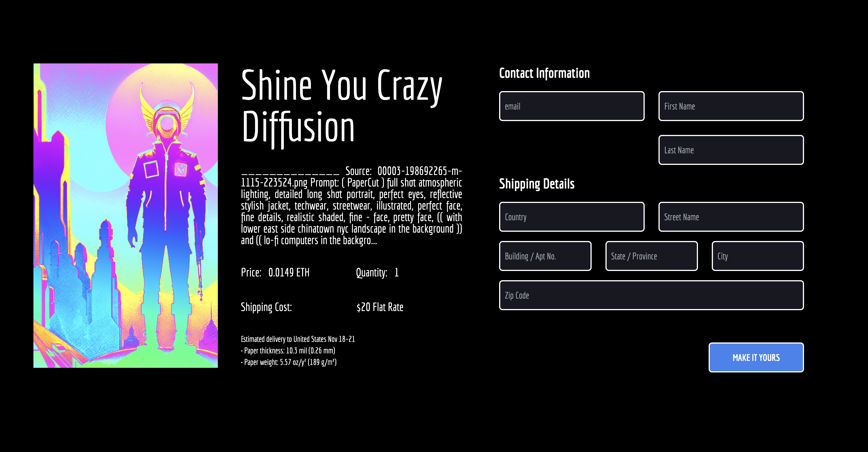
Task: Select the State / Province field
Action: point(651,256)
